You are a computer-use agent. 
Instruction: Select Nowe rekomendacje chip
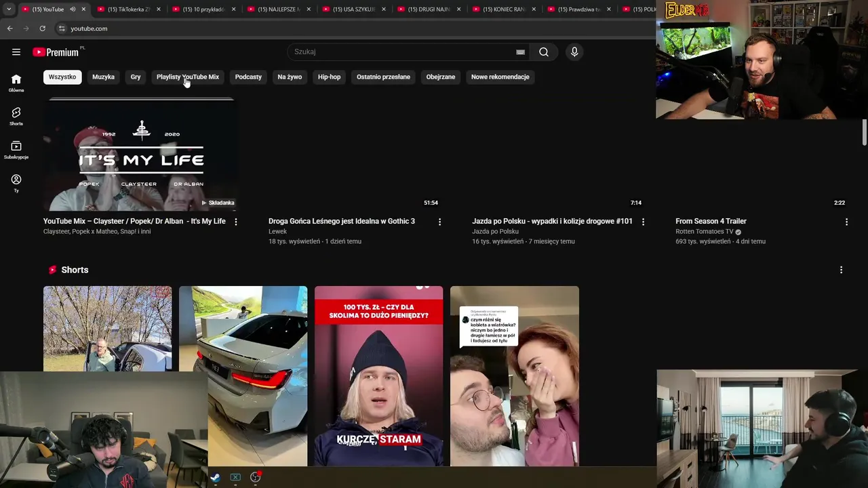[500, 77]
